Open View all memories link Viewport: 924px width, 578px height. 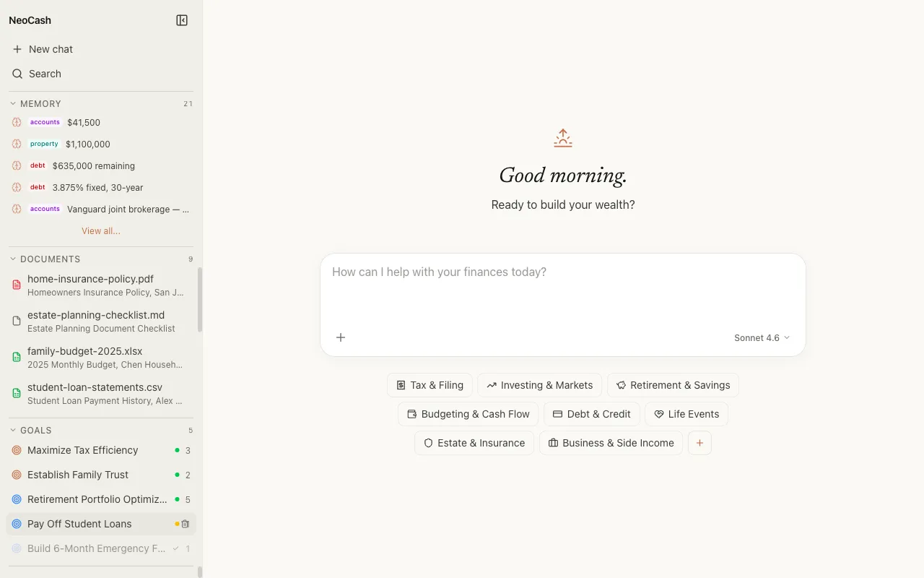coord(100,230)
